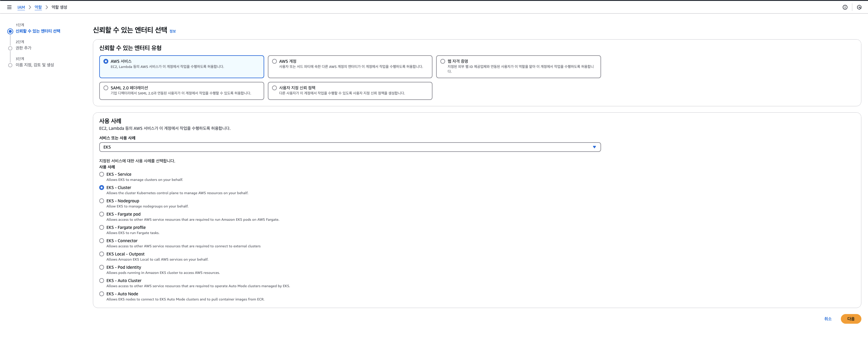Open the hamburger navigation menu icon
This screenshot has height=337, width=868.
pyautogui.click(x=9, y=7)
